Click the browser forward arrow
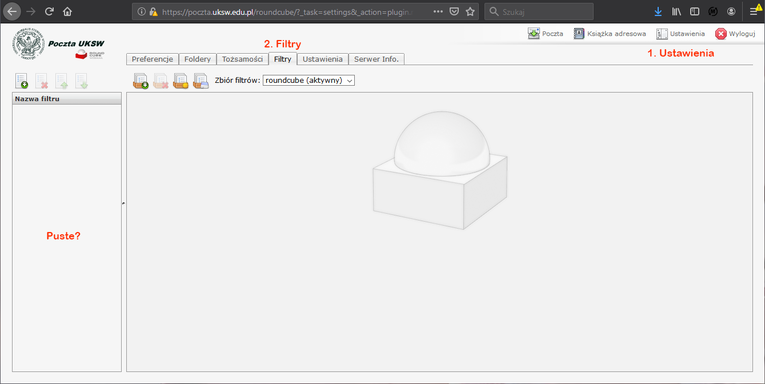Viewport: 765px width, 384px height. point(31,11)
